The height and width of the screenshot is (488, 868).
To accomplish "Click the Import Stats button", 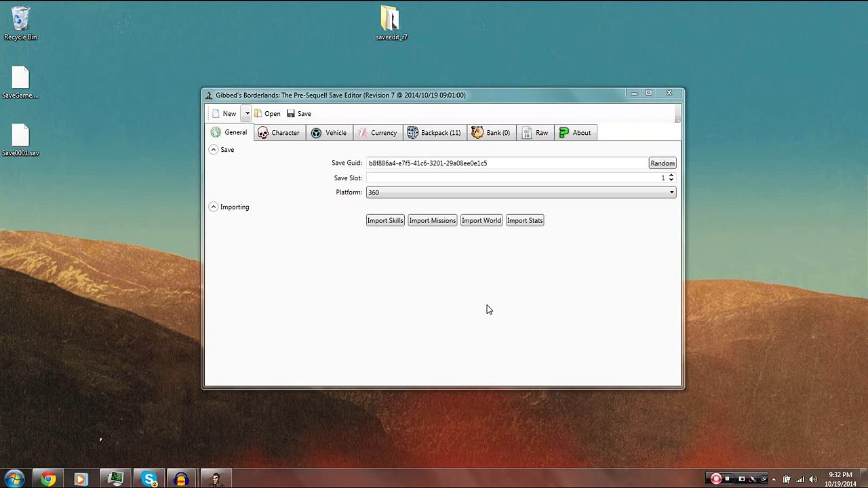I will [x=525, y=220].
